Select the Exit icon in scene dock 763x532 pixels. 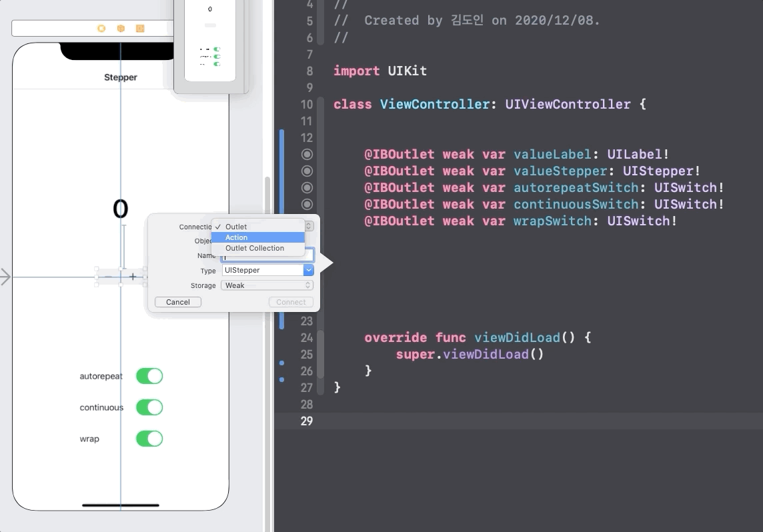(140, 29)
